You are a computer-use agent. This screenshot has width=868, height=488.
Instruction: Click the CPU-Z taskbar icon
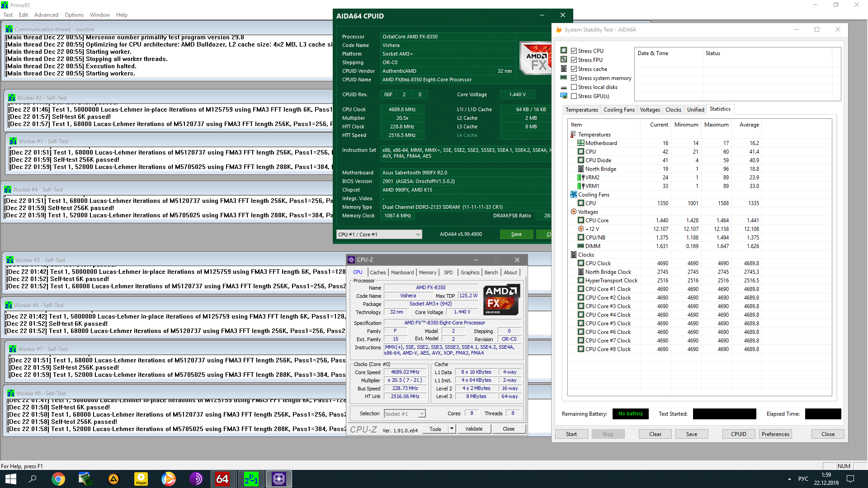(x=279, y=479)
